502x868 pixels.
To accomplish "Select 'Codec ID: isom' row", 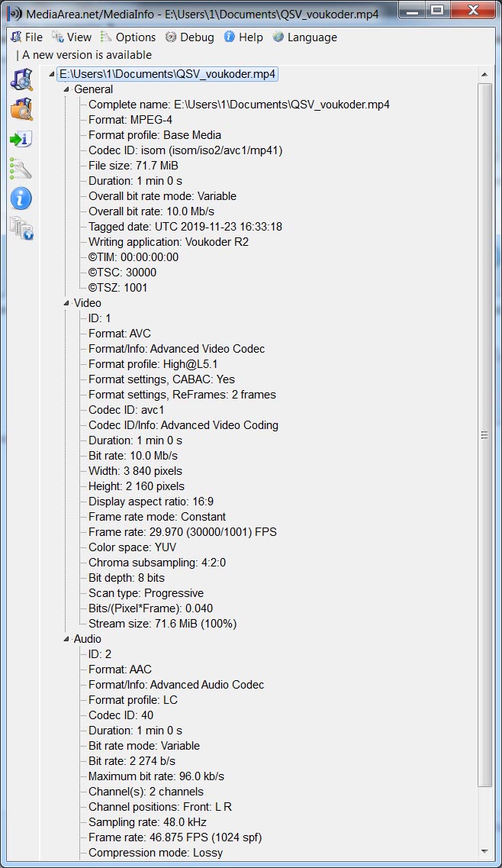I will [x=185, y=150].
